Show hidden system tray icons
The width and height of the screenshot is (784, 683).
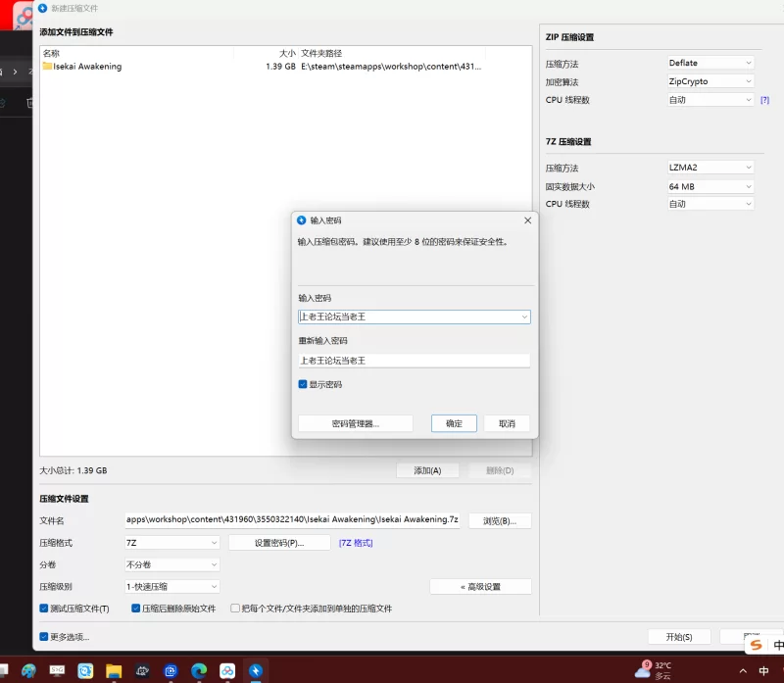point(743,671)
